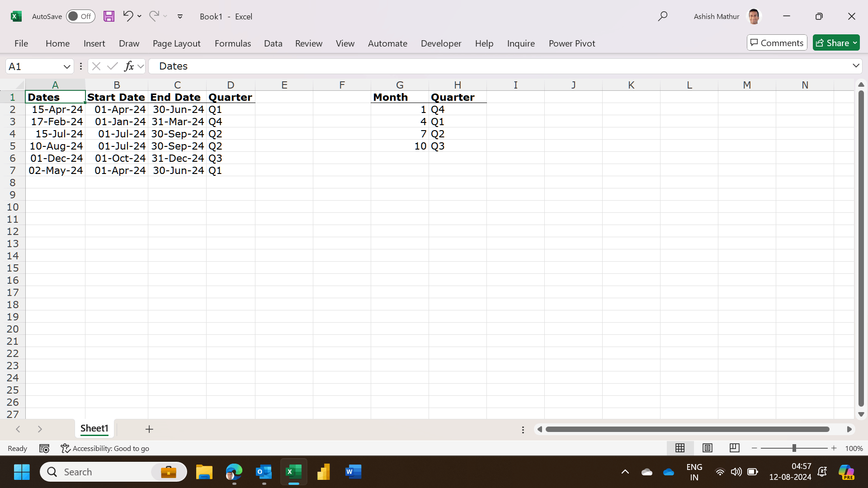
Task: Switch to Page Layout view icon
Action: pyautogui.click(x=708, y=448)
